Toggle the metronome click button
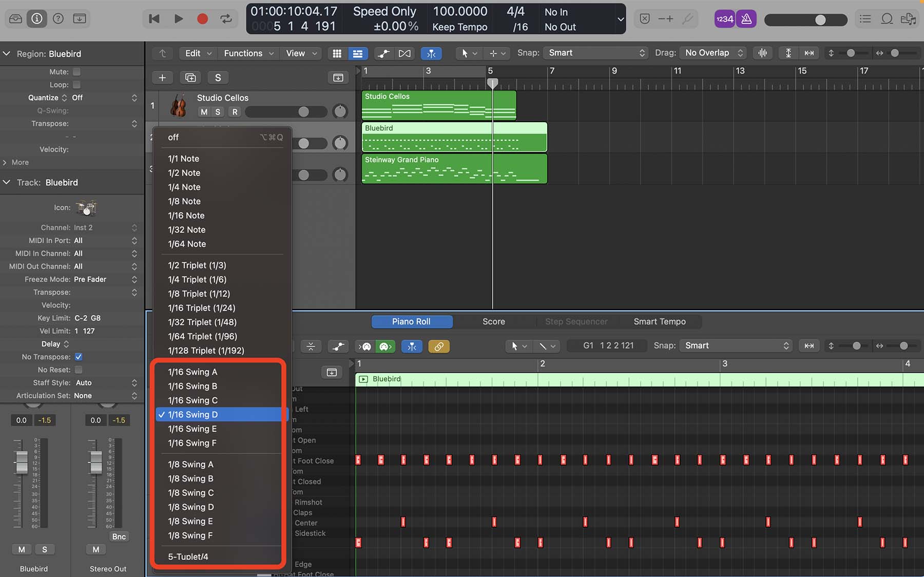 coord(746,19)
